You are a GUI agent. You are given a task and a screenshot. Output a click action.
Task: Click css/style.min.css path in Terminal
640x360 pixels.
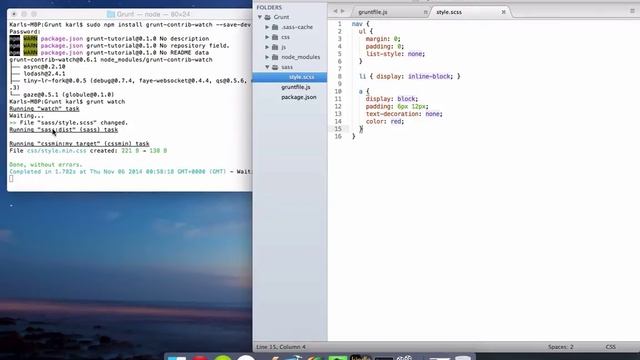(x=57, y=151)
